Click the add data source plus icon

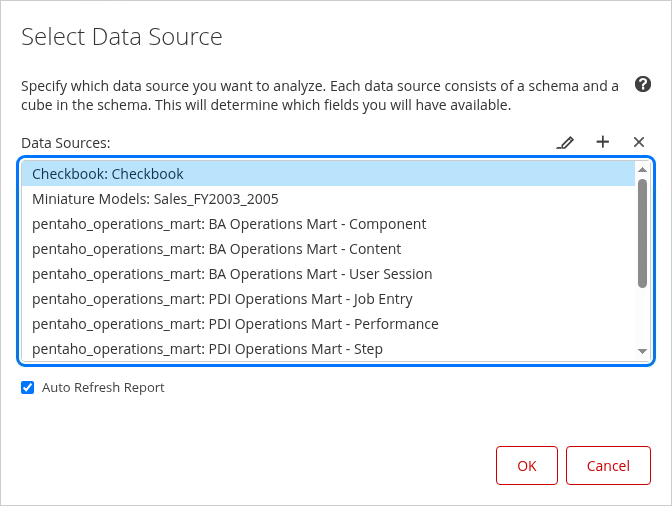click(603, 142)
